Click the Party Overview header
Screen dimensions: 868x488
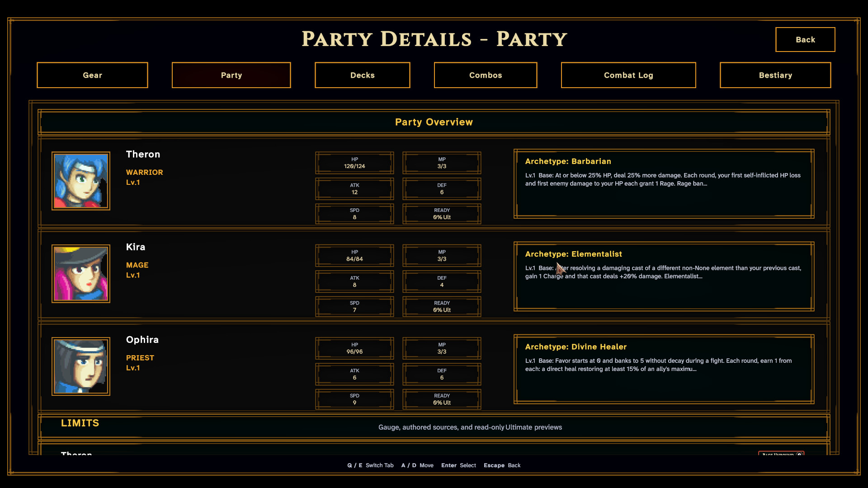(434, 122)
